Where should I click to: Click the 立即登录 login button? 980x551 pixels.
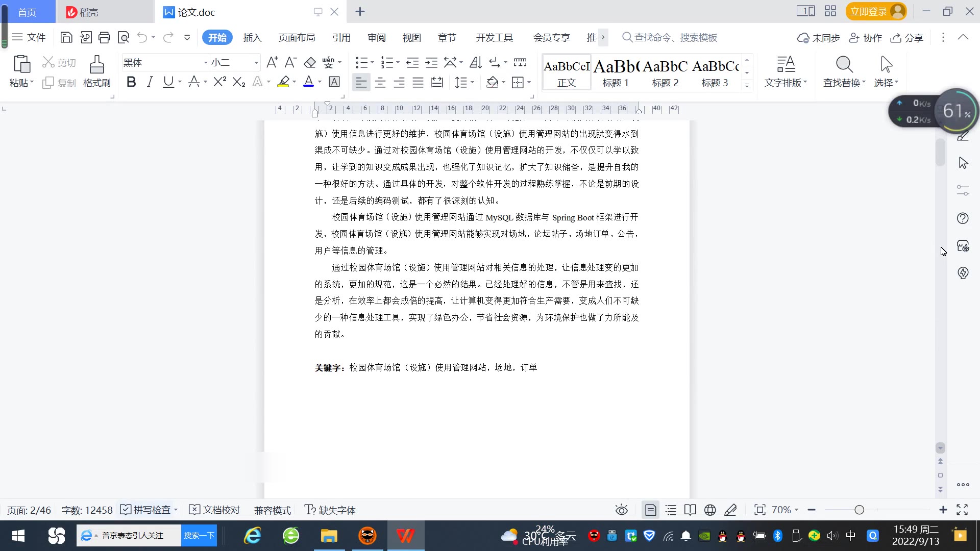pos(869,11)
